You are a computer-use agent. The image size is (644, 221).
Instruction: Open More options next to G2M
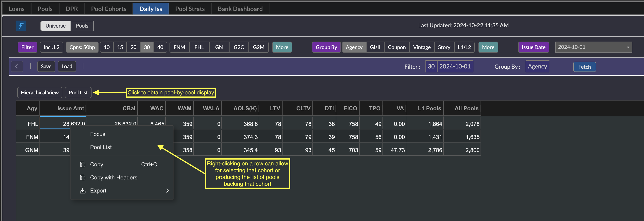tap(282, 47)
